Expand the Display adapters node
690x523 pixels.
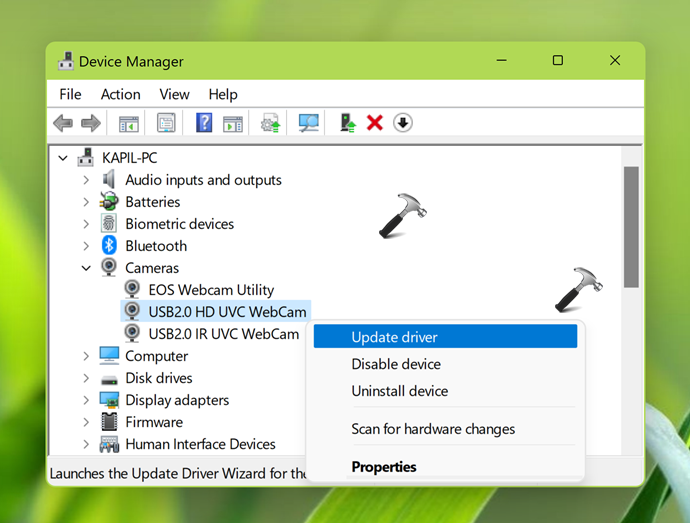[x=86, y=400]
